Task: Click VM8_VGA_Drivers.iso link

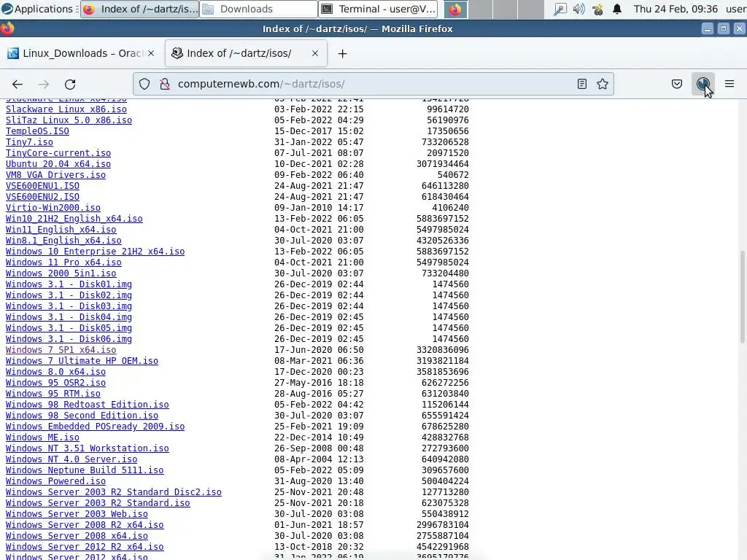Action: [x=55, y=175]
